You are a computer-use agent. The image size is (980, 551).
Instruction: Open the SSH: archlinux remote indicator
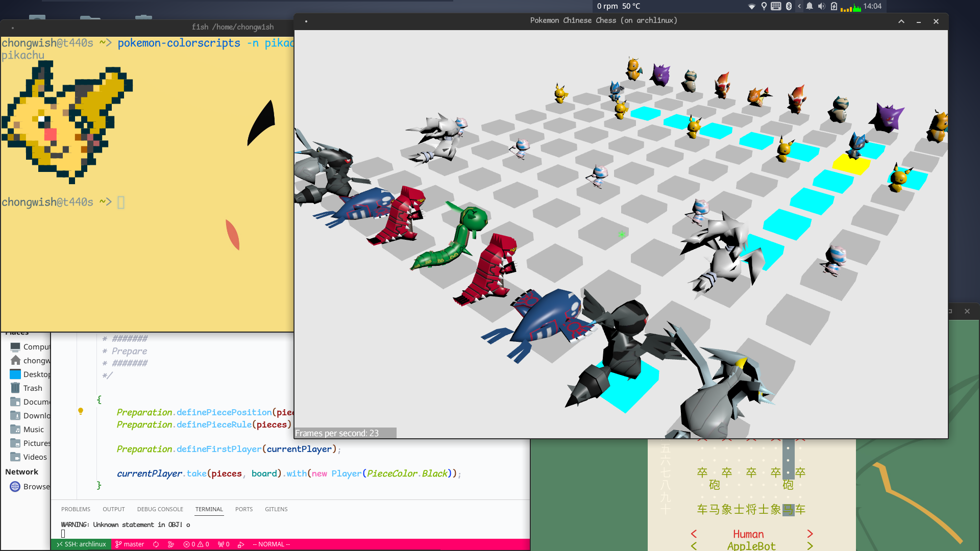[x=82, y=544]
